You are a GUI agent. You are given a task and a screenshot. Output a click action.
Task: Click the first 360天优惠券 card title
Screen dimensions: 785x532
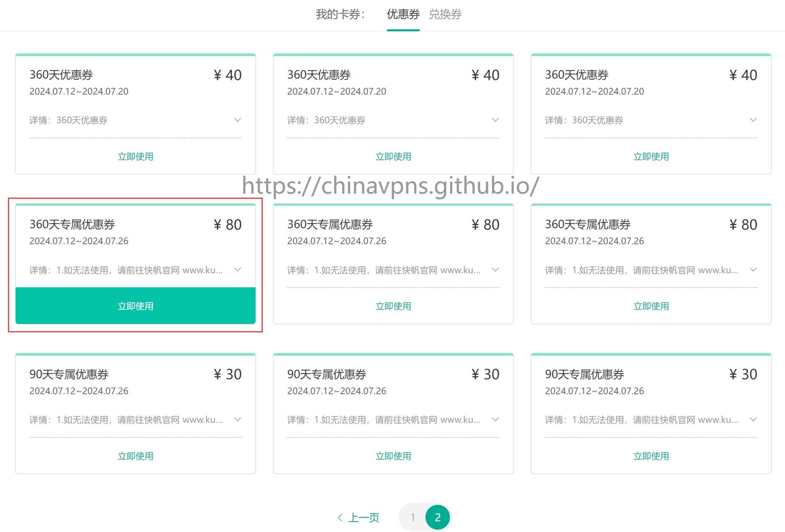[61, 75]
